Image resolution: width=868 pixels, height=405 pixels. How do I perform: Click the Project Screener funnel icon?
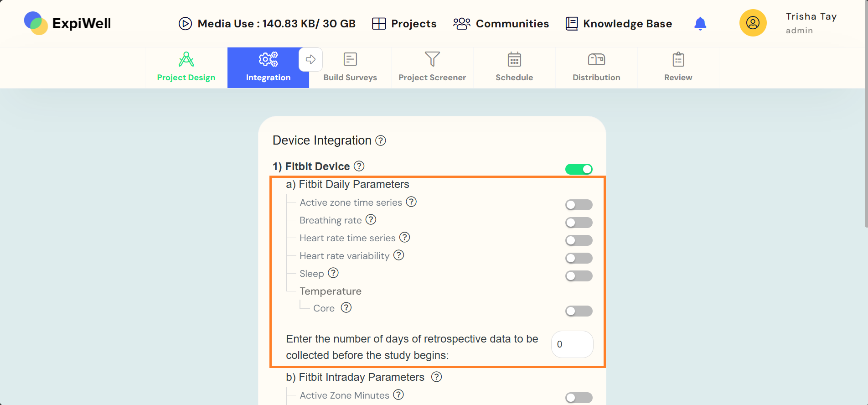click(x=432, y=59)
